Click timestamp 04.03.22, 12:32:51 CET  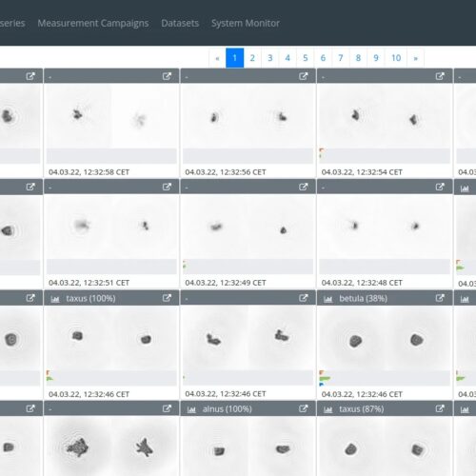coord(89,283)
